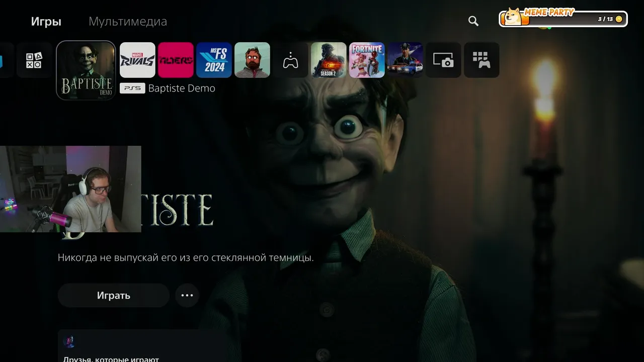The height and width of the screenshot is (362, 644).
Task: Click the PS5 platform badge
Action: (132, 88)
